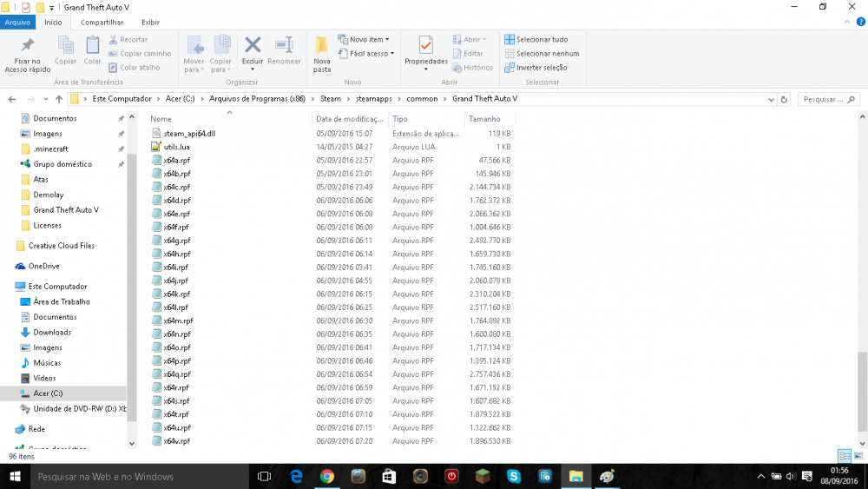
Task: Open the Novo item dropdown
Action: click(369, 39)
